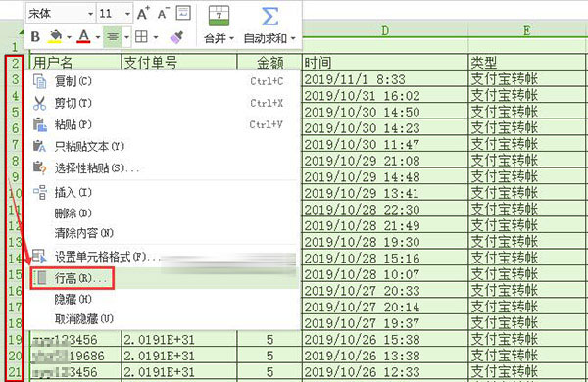Click cell 2019/11/1 8:33
Screen dimensions: 588x382
coord(385,79)
